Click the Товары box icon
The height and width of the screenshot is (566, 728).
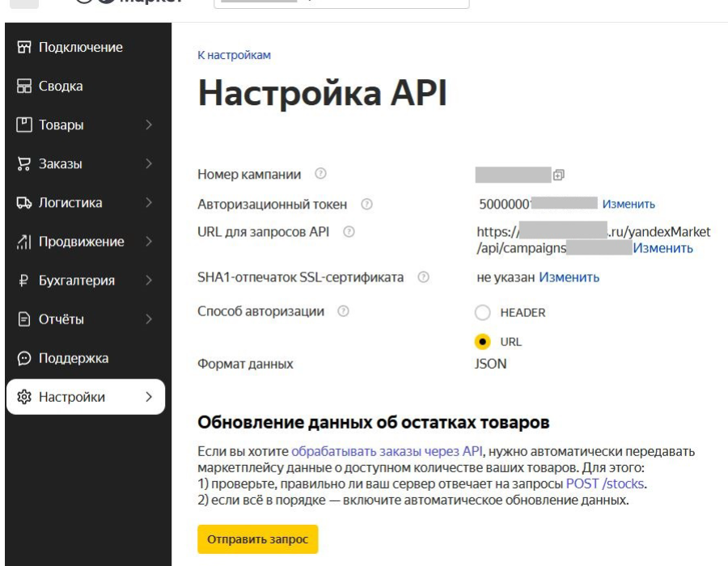pos(24,125)
